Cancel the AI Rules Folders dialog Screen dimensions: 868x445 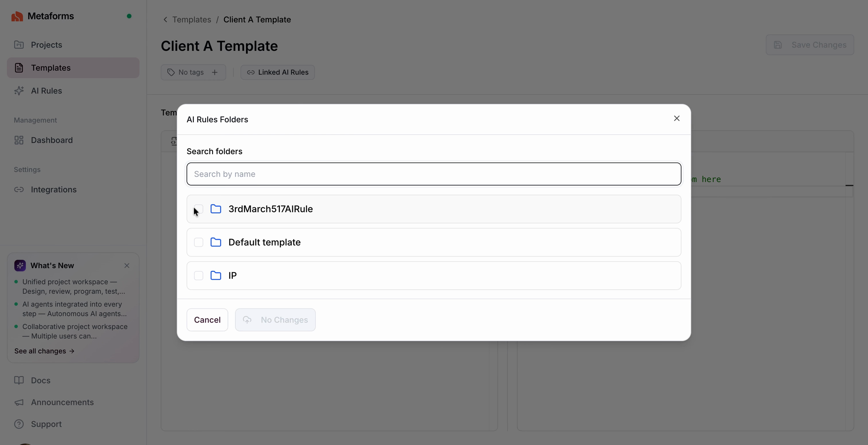(207, 320)
